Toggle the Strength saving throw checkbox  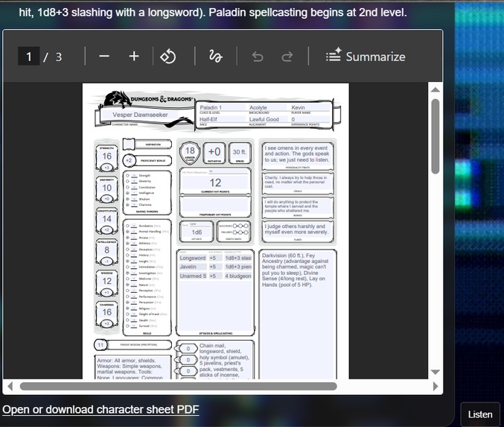pos(127,176)
